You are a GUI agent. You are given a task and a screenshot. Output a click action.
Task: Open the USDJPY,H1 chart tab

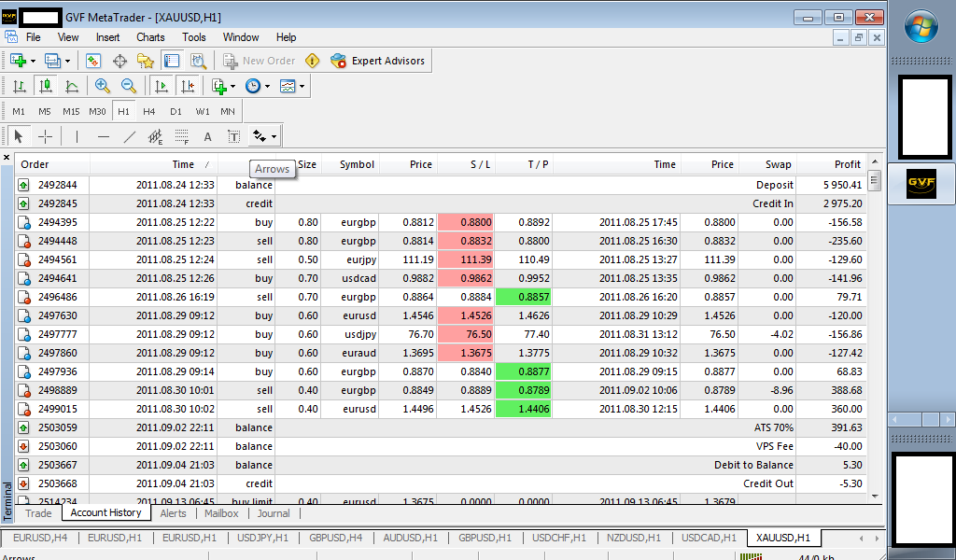point(262,538)
